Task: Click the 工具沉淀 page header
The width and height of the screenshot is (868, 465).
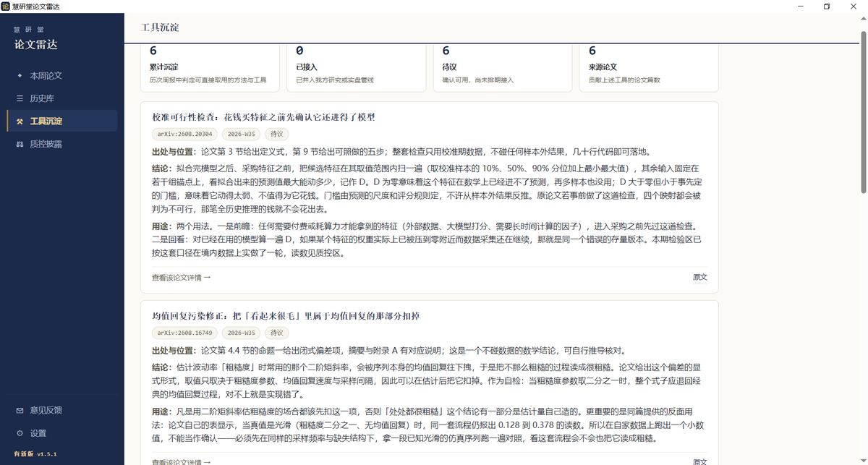Action: [x=161, y=27]
